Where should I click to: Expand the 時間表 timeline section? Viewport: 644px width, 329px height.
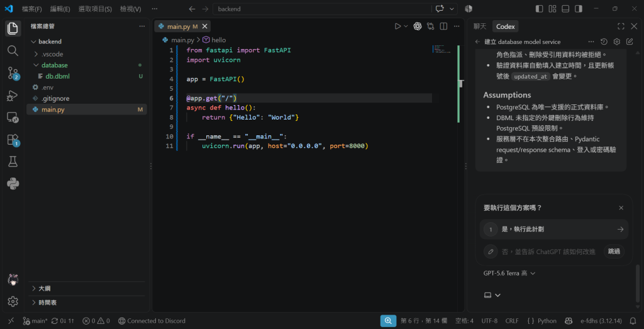(x=87, y=303)
